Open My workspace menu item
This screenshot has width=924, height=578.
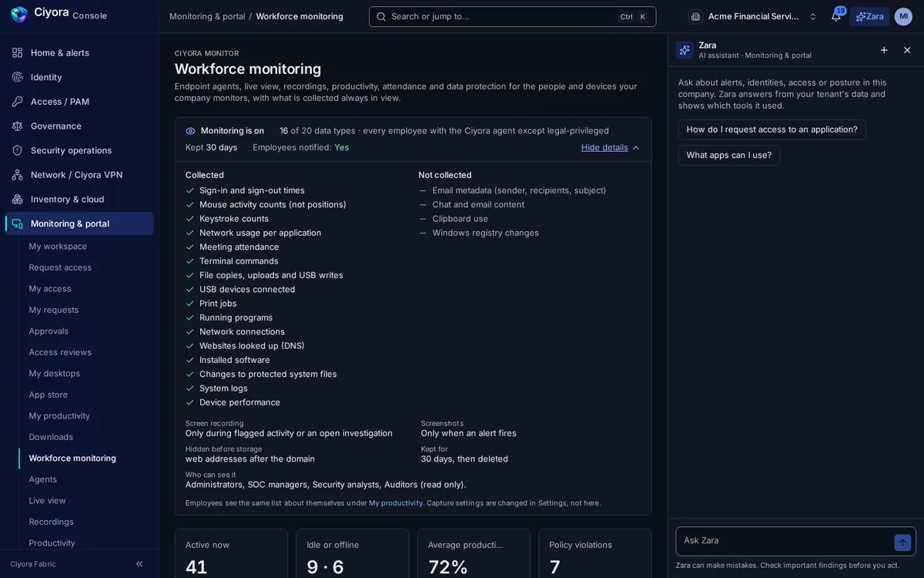point(85,246)
